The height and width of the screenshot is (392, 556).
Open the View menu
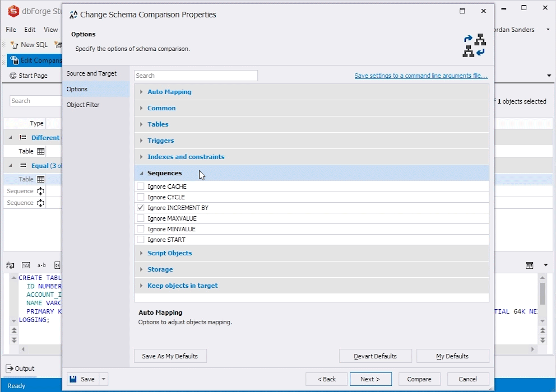50,30
